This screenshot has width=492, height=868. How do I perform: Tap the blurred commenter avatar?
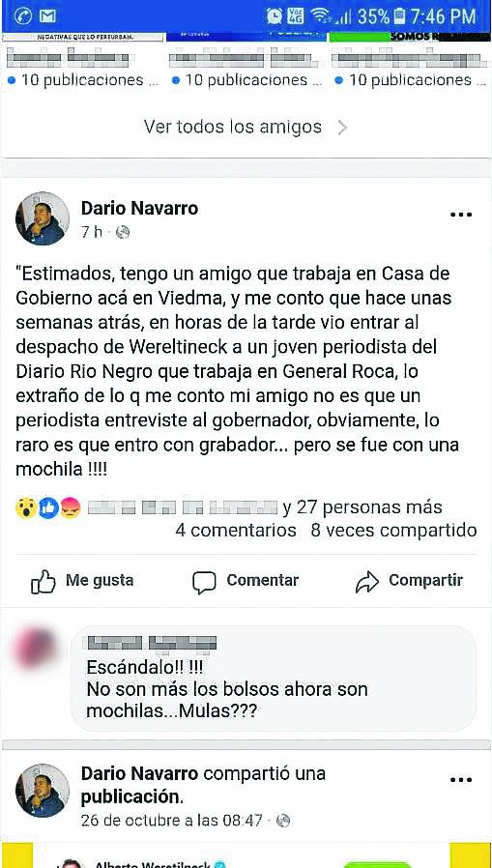[36, 647]
